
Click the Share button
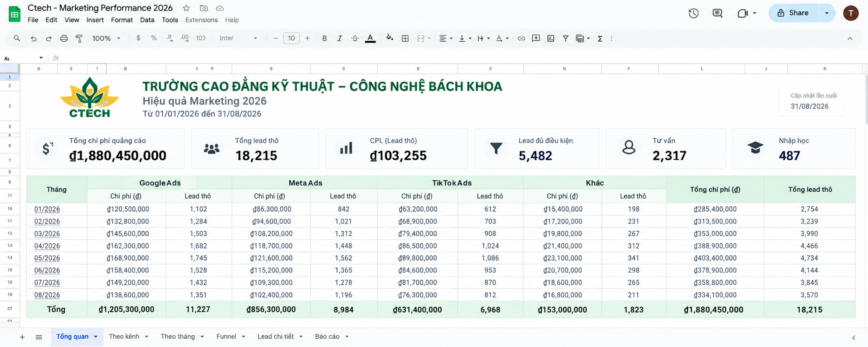(793, 13)
